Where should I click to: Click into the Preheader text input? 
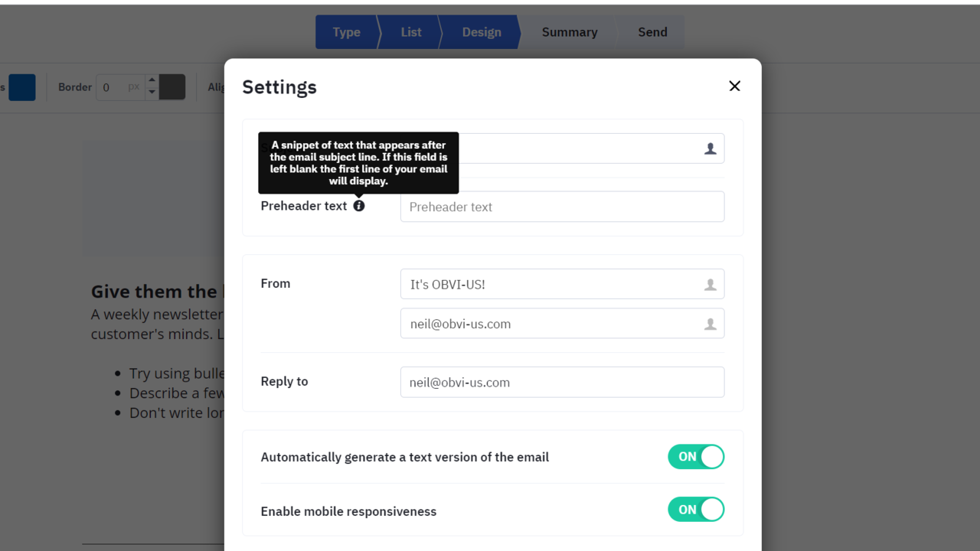[562, 207]
